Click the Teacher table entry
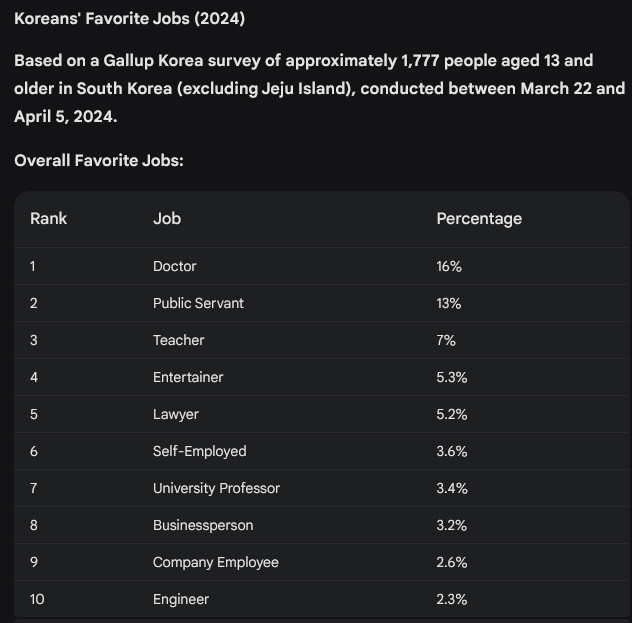This screenshot has width=632, height=623. coord(179,340)
